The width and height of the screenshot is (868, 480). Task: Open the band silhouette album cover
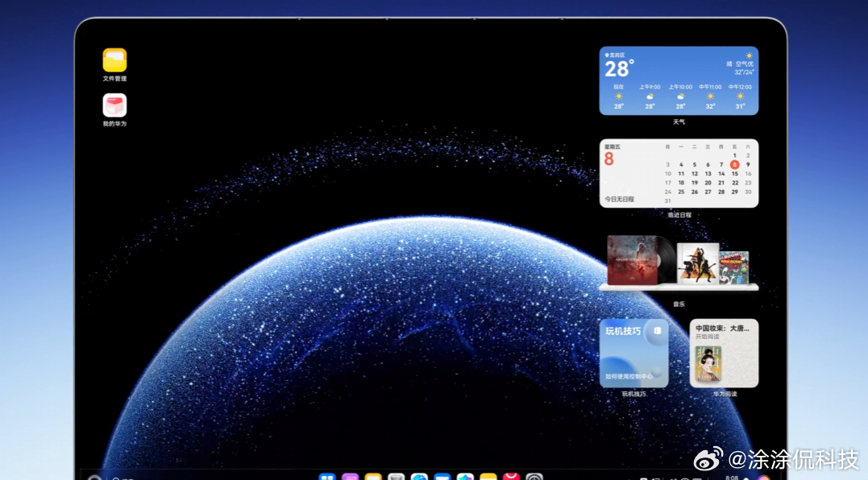point(697,263)
